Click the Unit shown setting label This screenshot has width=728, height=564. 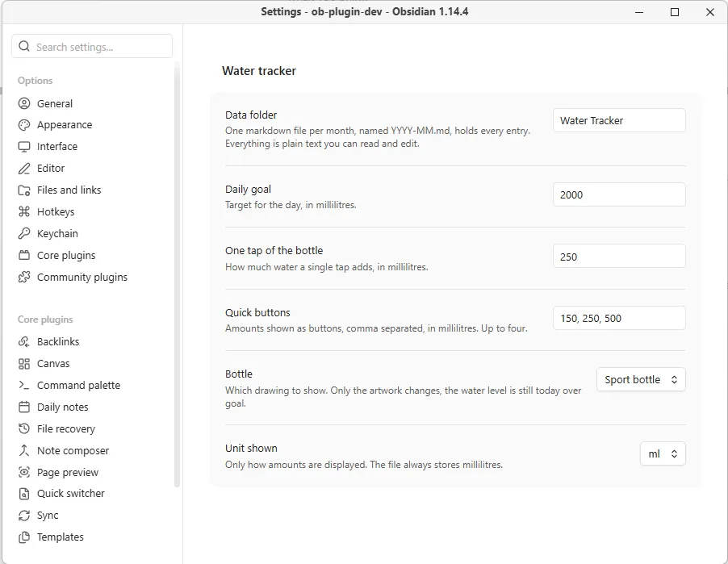point(251,448)
